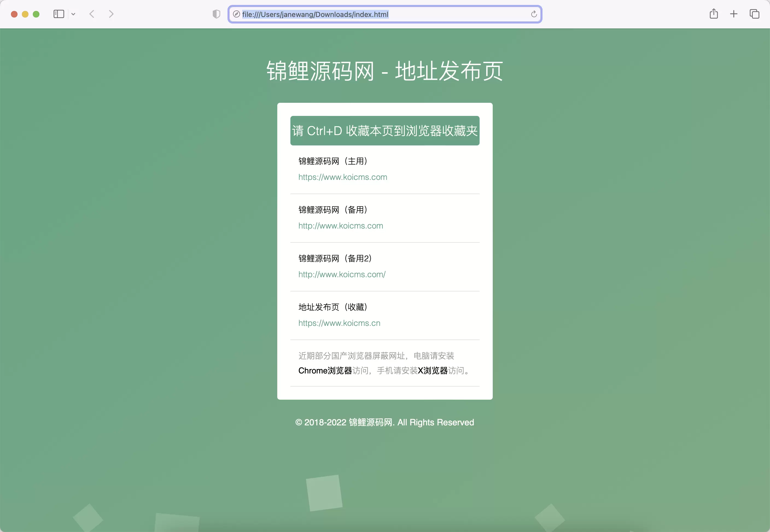This screenshot has width=770, height=532.
Task: Open a new tab with plus icon
Action: point(734,14)
